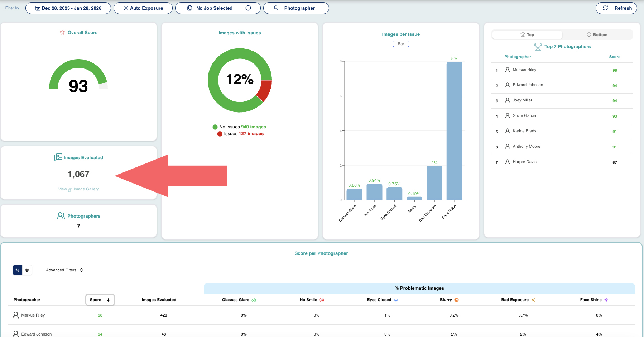Click Edward Johnson in the score table
This screenshot has height=337, width=644.
tap(36, 334)
